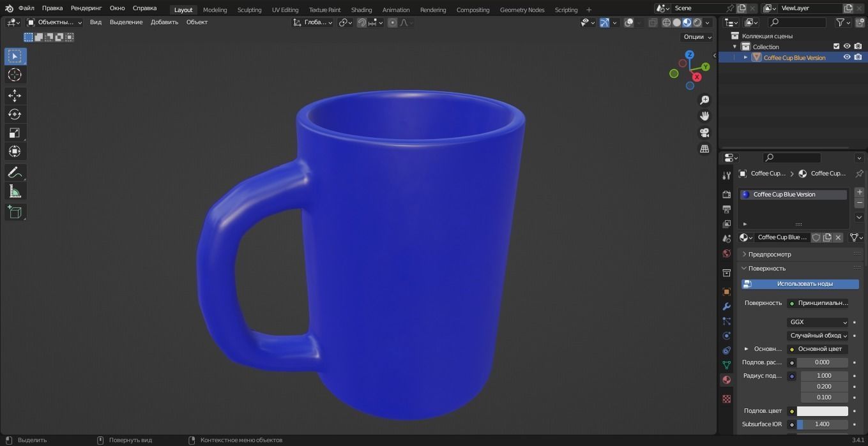The image size is (868, 446).
Task: Open Physics properties tab
Action: coord(726,336)
